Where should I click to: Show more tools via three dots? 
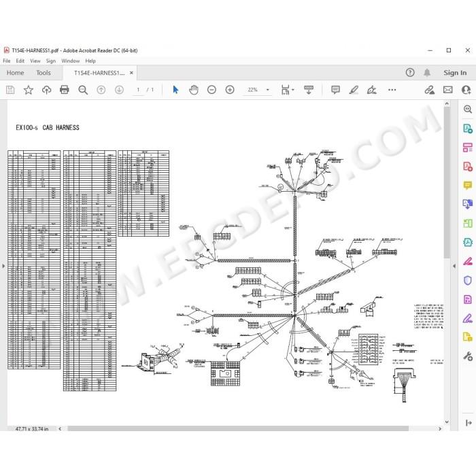[392, 90]
